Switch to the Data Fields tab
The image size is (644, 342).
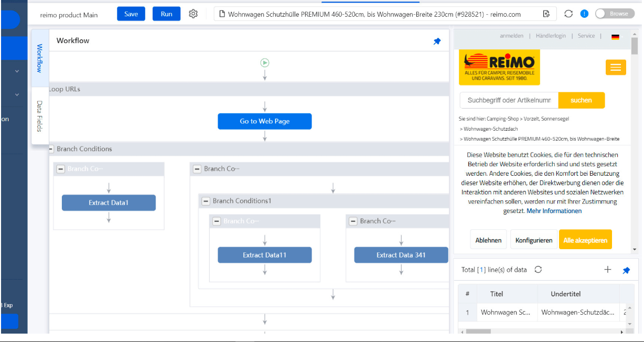point(40,116)
